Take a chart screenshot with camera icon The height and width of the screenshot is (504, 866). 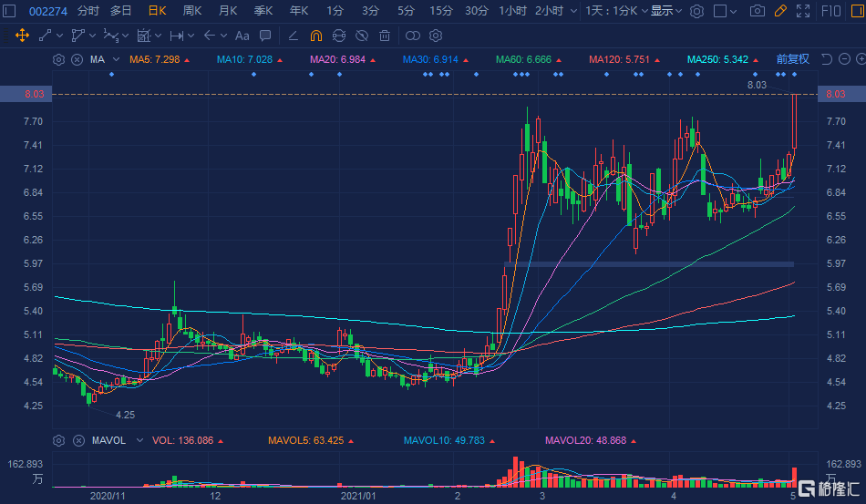[758, 11]
